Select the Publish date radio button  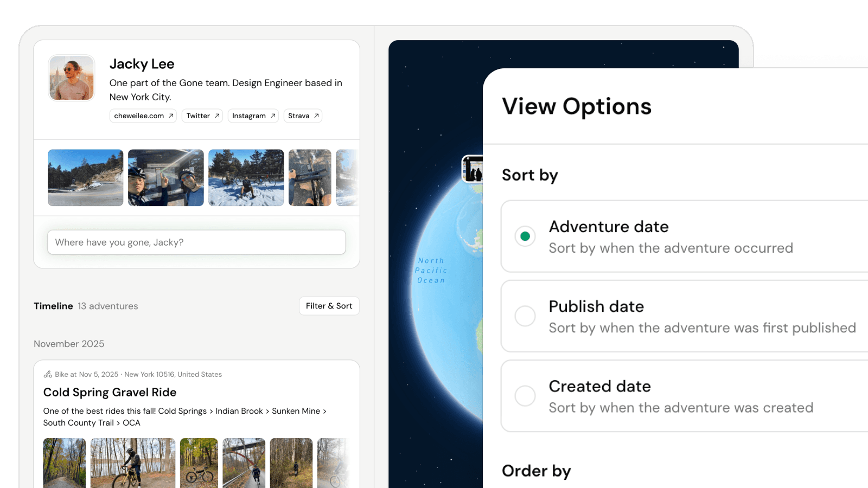[525, 316]
